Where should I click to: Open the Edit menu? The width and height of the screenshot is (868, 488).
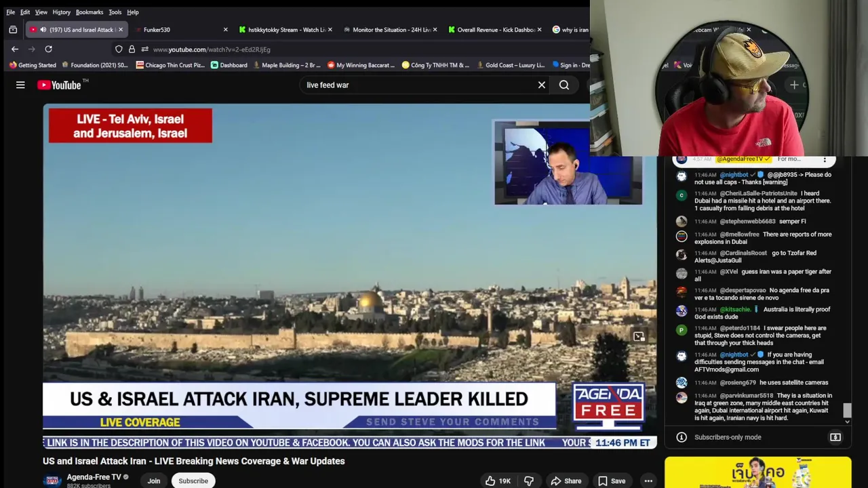tap(25, 12)
